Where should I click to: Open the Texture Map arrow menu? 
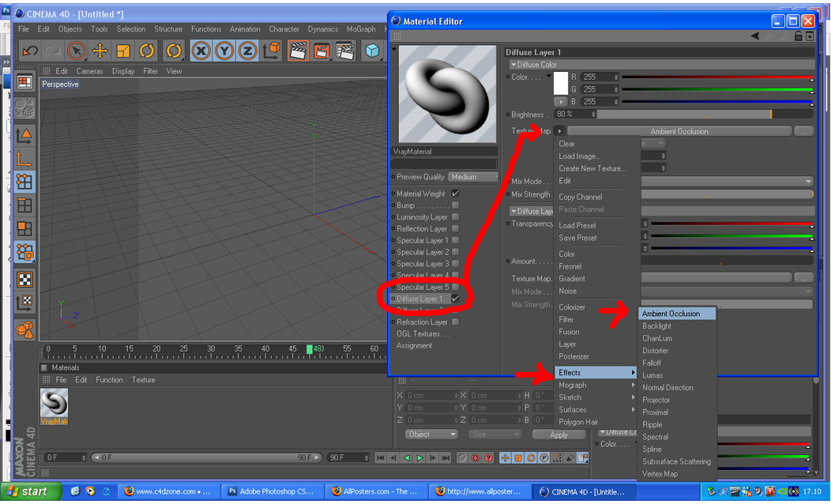click(559, 131)
